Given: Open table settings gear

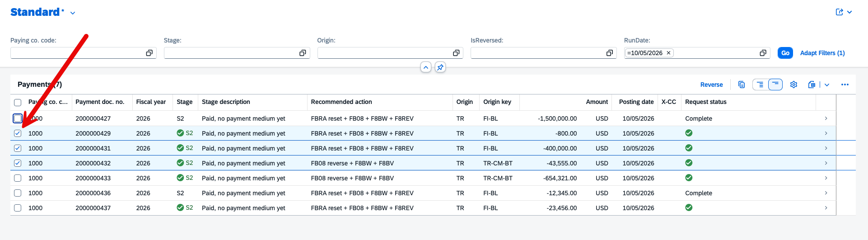Looking at the screenshot, I should coord(793,85).
